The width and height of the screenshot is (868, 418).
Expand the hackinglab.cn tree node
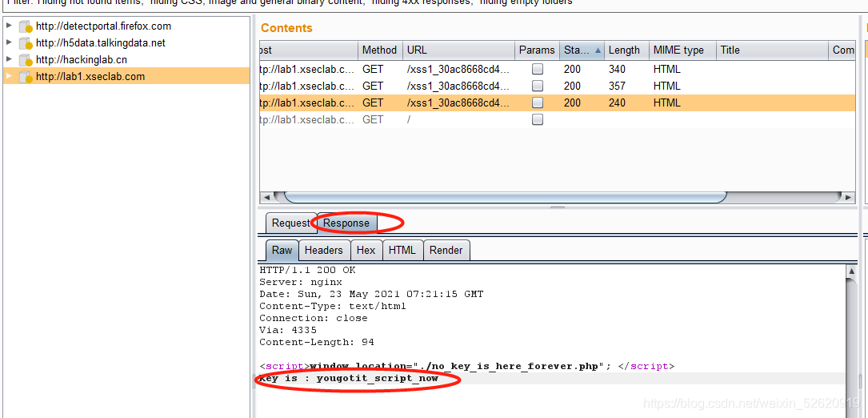point(8,59)
